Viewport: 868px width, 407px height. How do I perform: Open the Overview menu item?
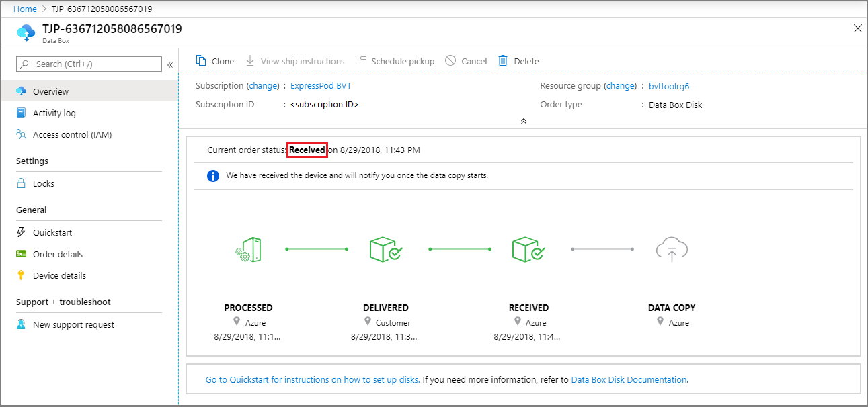(89, 91)
